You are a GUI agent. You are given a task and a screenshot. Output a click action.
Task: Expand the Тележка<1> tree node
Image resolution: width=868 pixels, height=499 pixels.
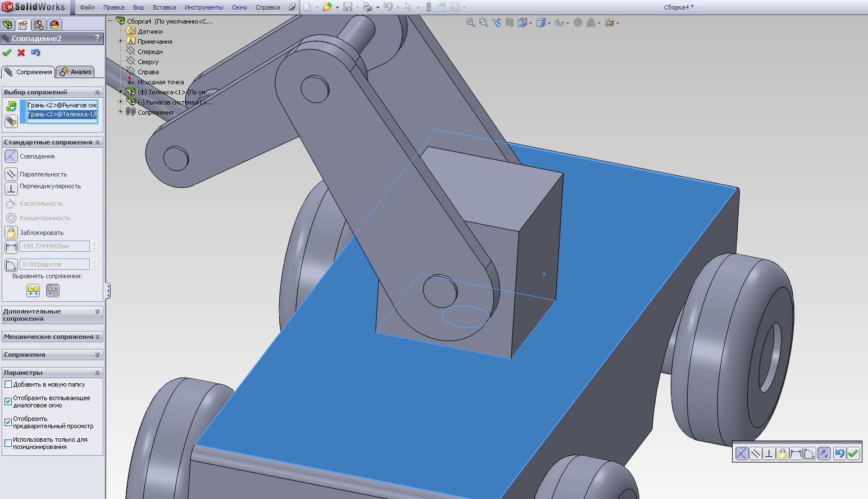pos(120,91)
